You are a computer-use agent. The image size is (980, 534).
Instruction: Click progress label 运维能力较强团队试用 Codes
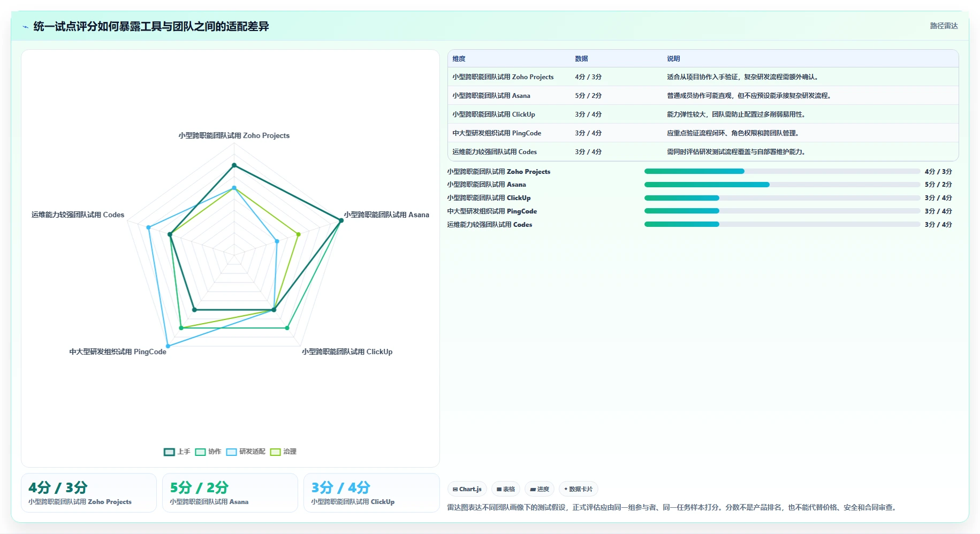[490, 225]
